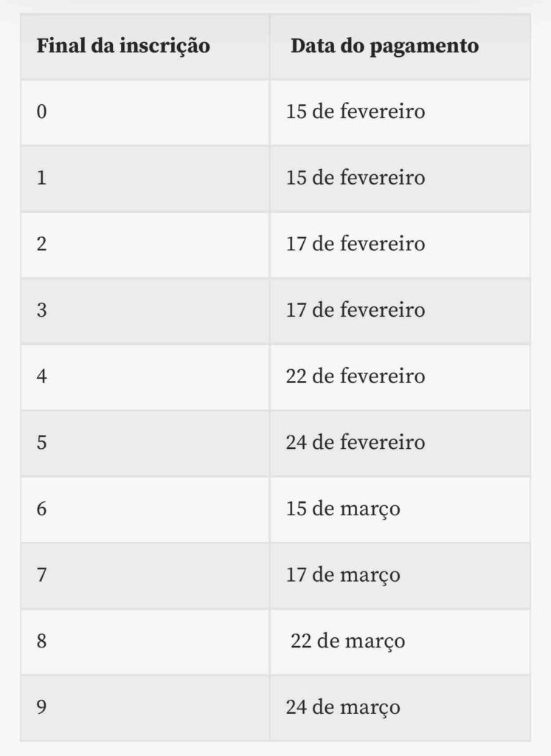The image size is (551, 756).
Task: Click the '24 de fevereiro' payment date
Action: pos(356,443)
